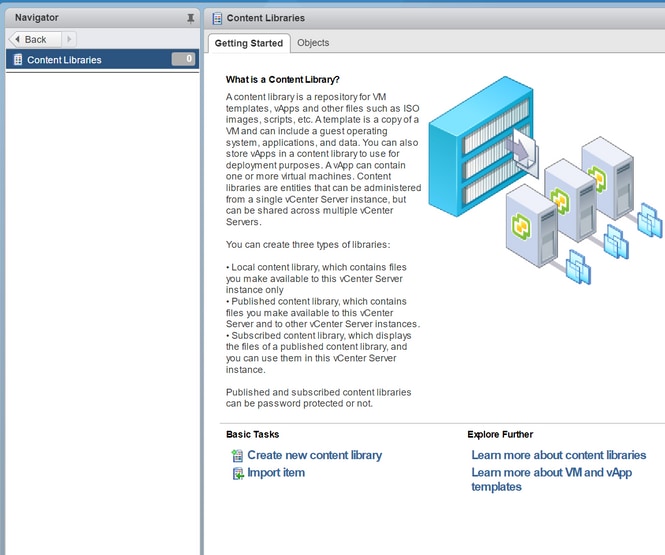Click 'You can create three types of libraries:' text
665x555 pixels.
click(x=308, y=245)
